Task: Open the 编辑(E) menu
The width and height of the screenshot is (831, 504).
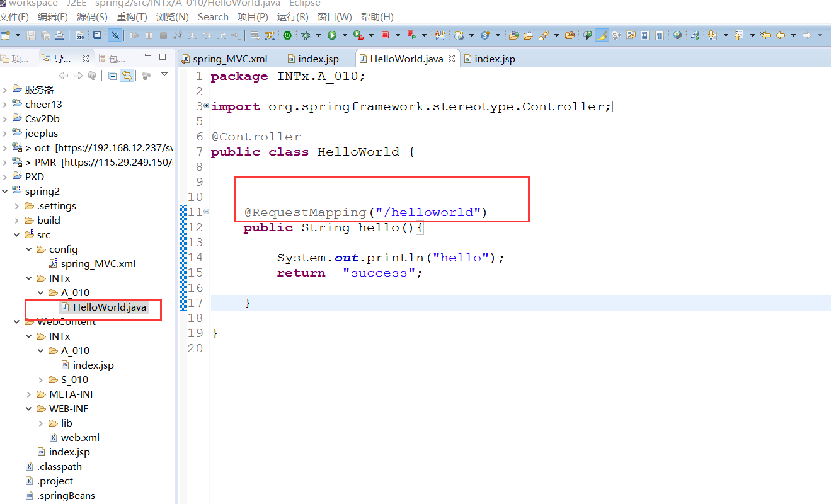Action: tap(53, 16)
